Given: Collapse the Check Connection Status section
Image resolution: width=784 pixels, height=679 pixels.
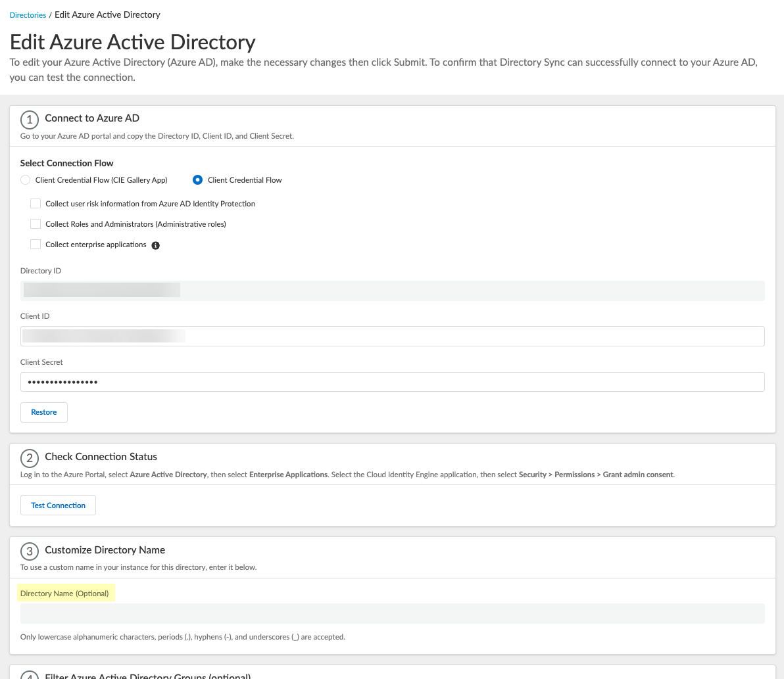Looking at the screenshot, I should coord(101,457).
